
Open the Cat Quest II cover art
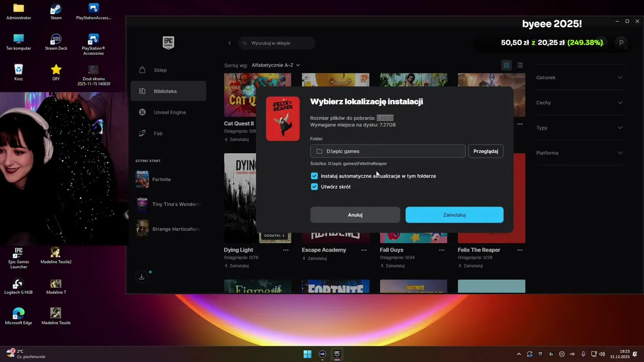239,95
